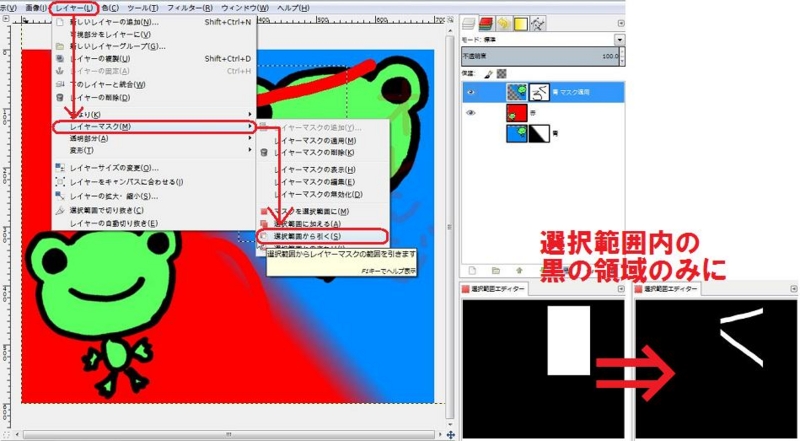Click the opacity spinner arrows

[x=622, y=56]
